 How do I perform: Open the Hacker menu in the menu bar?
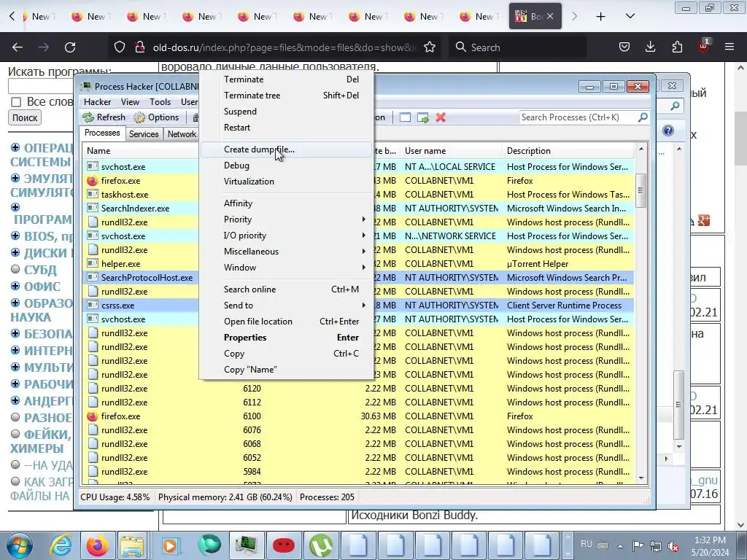click(97, 102)
